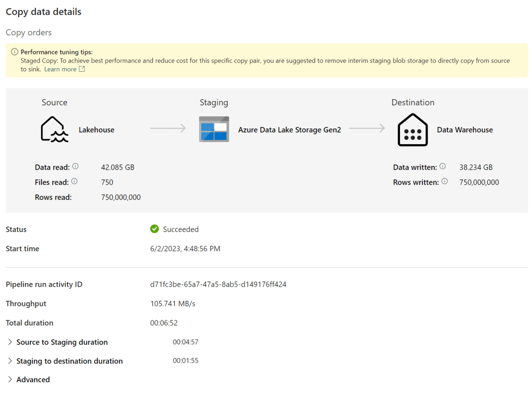Image resolution: width=532 pixels, height=399 pixels.
Task: Click the Lakehouse source icon
Action: [x=54, y=130]
